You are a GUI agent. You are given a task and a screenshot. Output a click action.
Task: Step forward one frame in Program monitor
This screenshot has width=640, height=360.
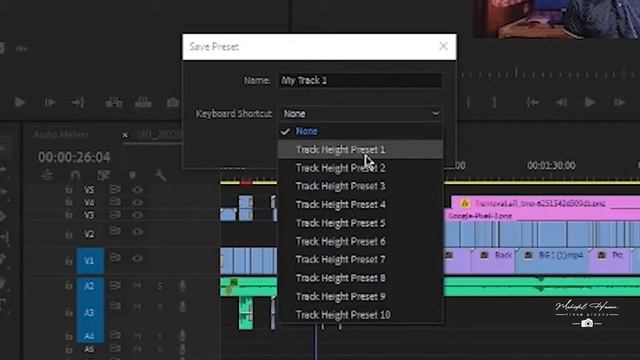(x=620, y=102)
